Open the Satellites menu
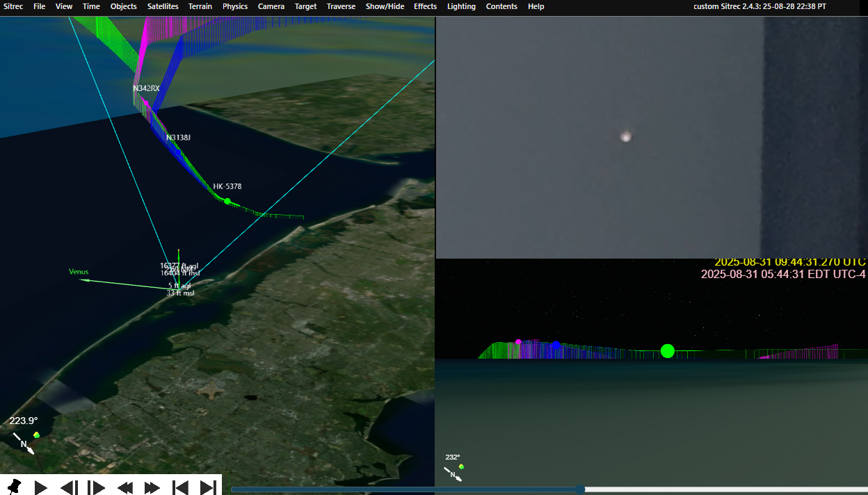 (x=163, y=6)
